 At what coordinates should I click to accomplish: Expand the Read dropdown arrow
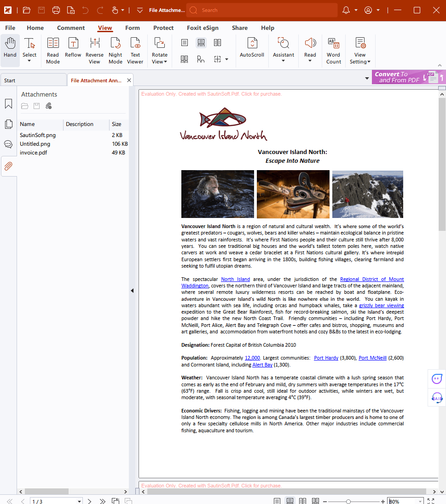coord(310,61)
